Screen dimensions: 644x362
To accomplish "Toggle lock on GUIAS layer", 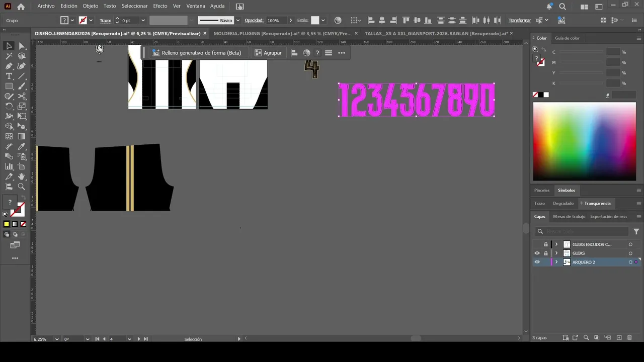I will [545, 253].
